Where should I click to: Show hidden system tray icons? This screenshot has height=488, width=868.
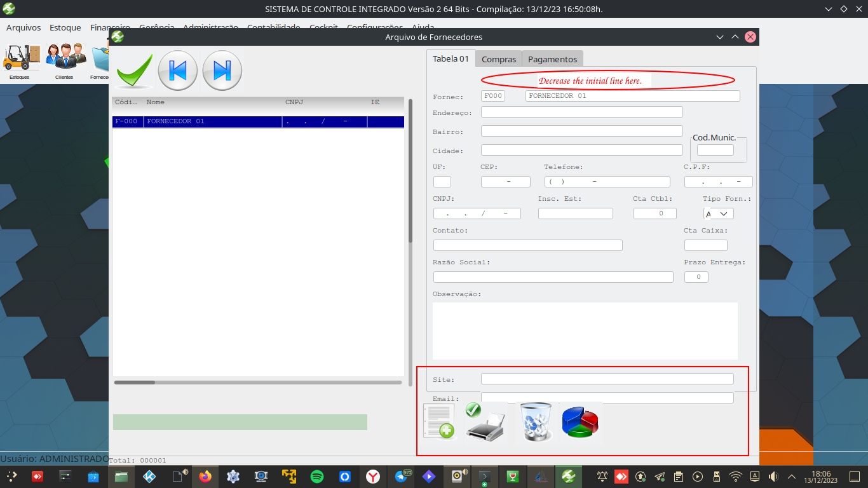click(x=792, y=476)
